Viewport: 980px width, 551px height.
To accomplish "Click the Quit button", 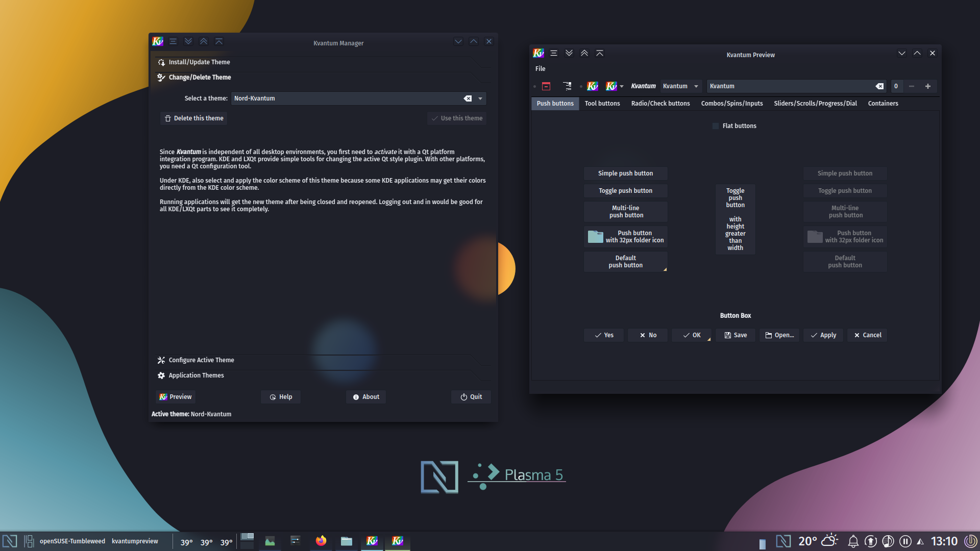I will pos(471,397).
